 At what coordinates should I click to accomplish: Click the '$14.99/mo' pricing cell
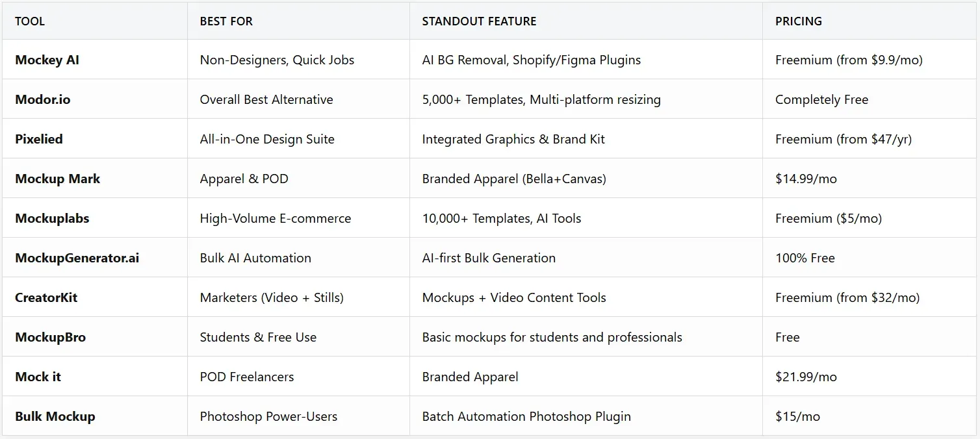point(806,179)
